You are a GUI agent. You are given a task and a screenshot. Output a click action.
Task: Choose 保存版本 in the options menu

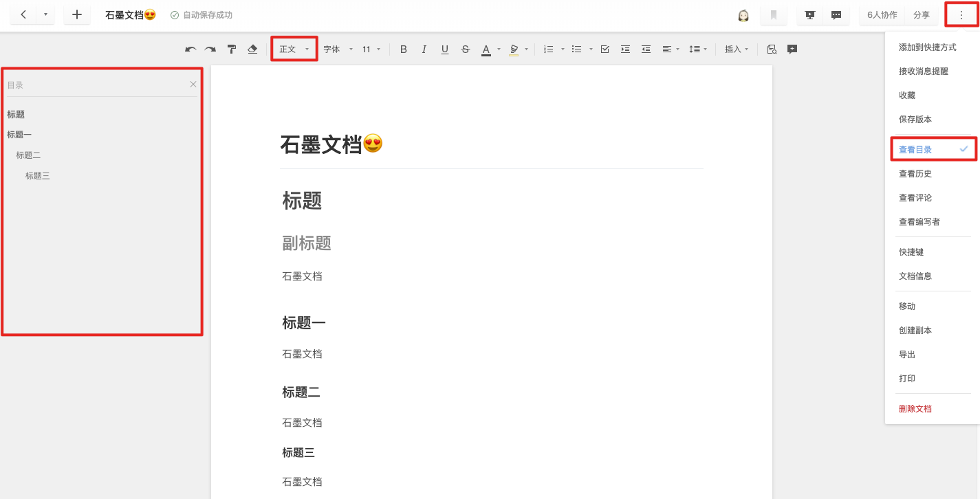point(915,119)
